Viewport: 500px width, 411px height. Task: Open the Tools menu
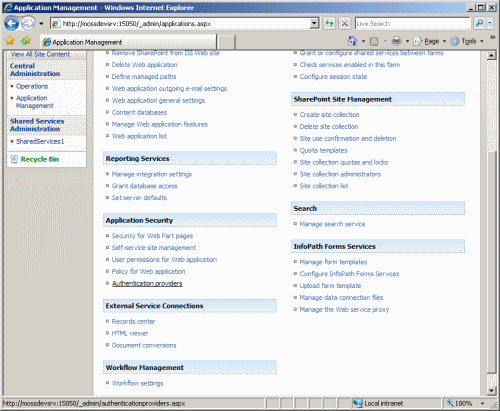click(467, 41)
